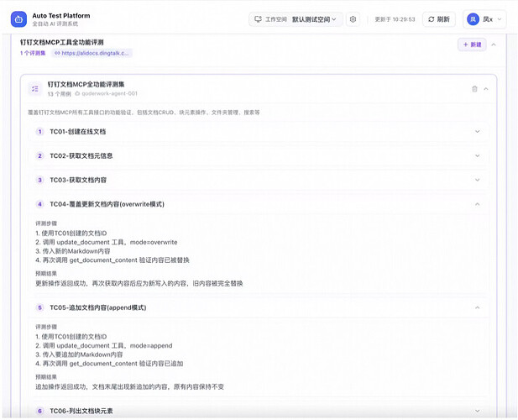Select the title TC02-获取文档元信息

(x=81, y=155)
